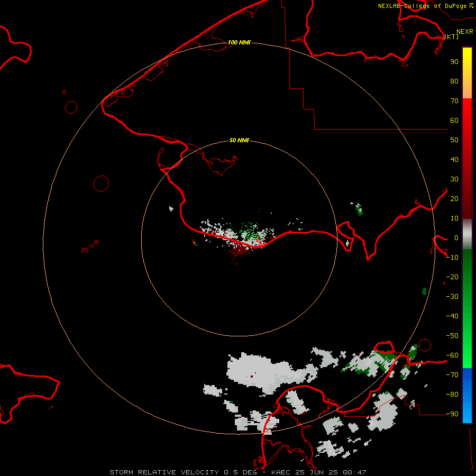Click the STORM RELATIVE VELOCITY 0.5 DEG caption
The width and height of the screenshot is (476, 476).
[183, 472]
